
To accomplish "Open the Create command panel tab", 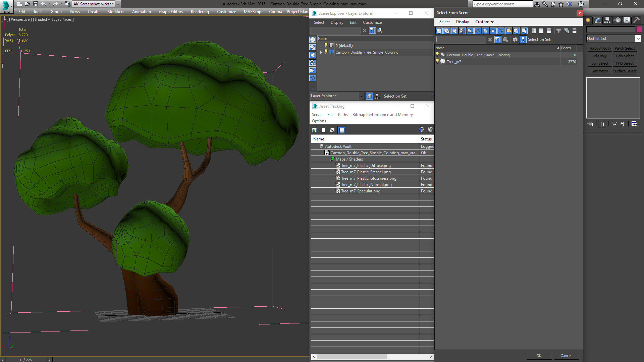I will (588, 20).
